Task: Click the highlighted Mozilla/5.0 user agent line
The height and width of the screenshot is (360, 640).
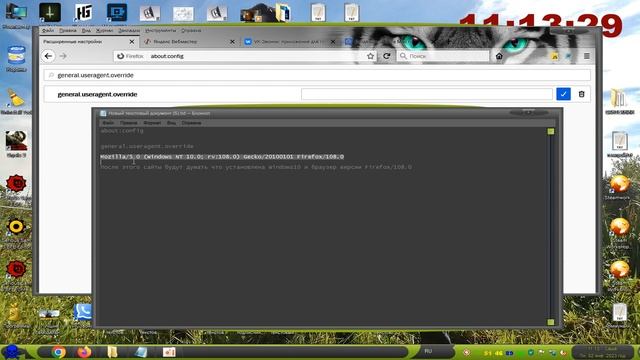Action: [x=222, y=157]
